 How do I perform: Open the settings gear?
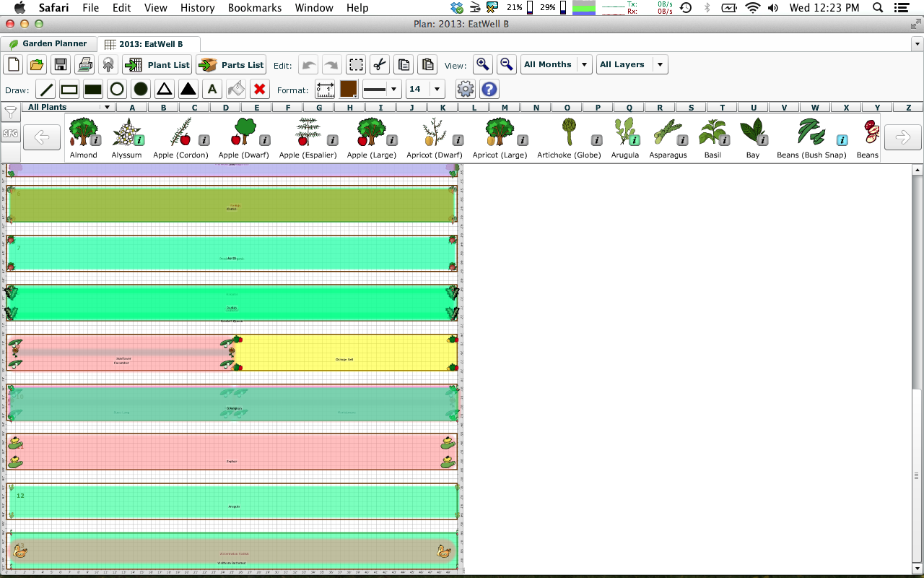466,90
